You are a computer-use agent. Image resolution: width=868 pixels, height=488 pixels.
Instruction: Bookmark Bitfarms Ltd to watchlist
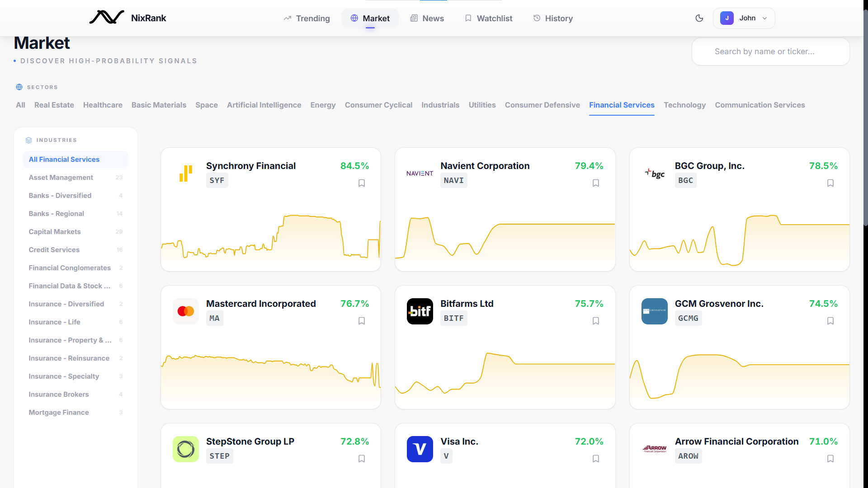596,321
